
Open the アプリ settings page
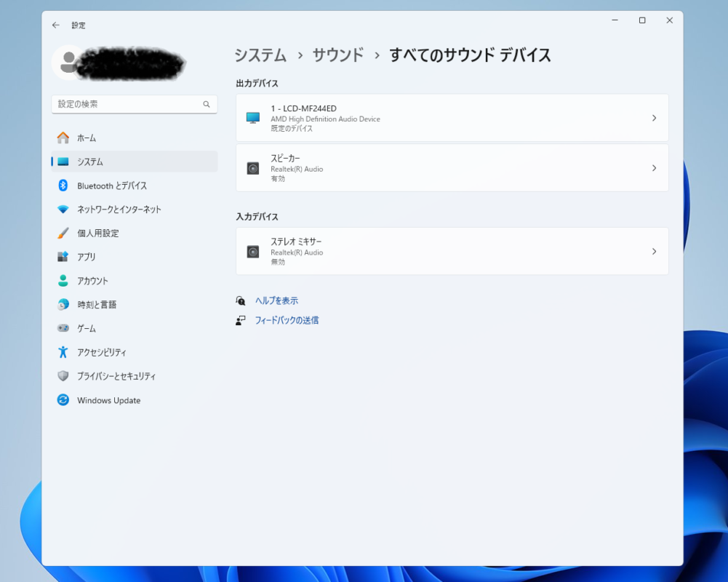coord(134,257)
